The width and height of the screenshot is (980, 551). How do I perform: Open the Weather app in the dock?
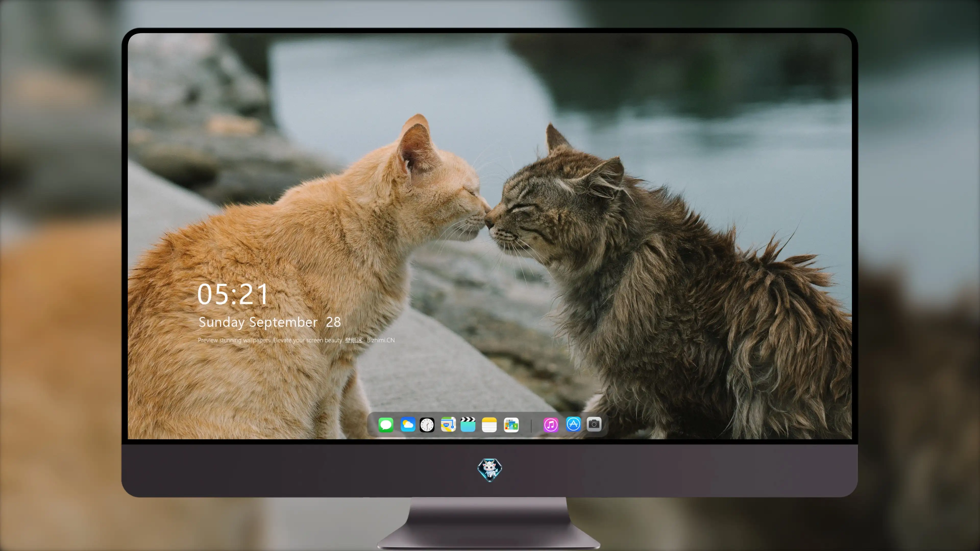(x=408, y=424)
